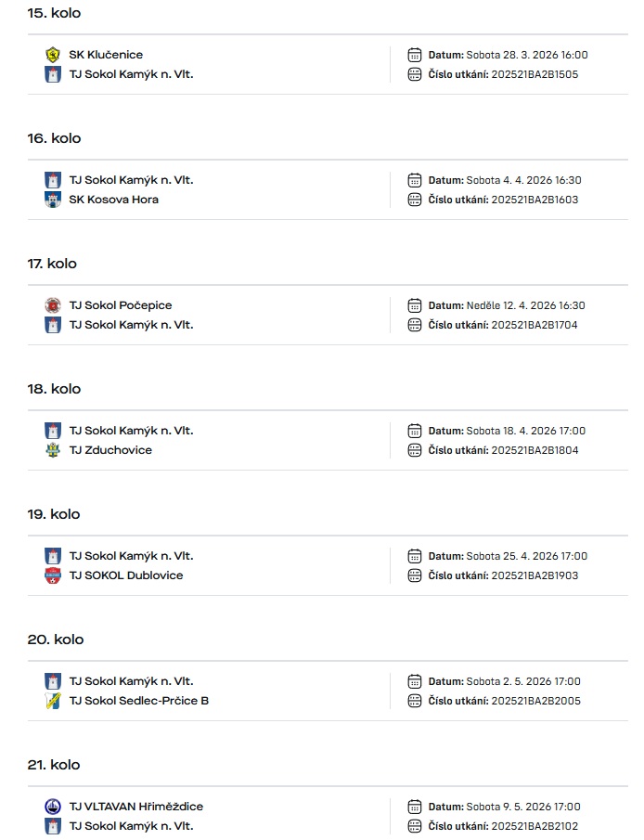Open the SK Klučenice team link

[x=106, y=55]
